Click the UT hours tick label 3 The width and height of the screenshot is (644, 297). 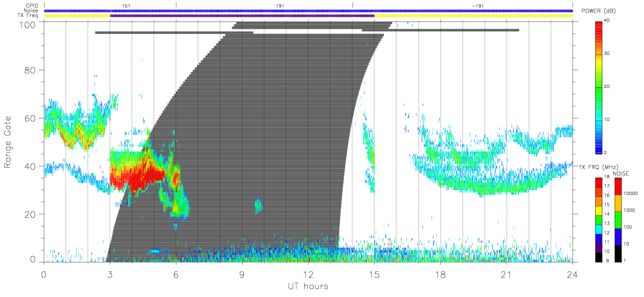110,274
